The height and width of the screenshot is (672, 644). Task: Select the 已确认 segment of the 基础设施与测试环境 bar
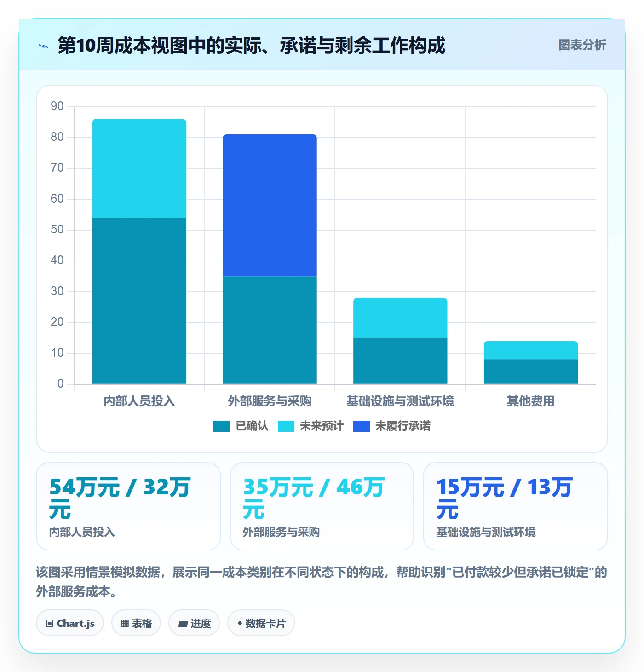click(400, 361)
